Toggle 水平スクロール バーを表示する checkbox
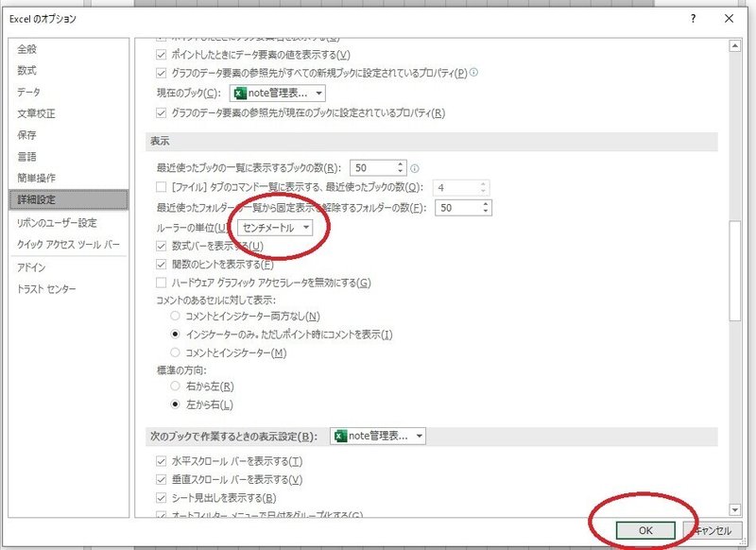756x550 pixels. (x=161, y=461)
